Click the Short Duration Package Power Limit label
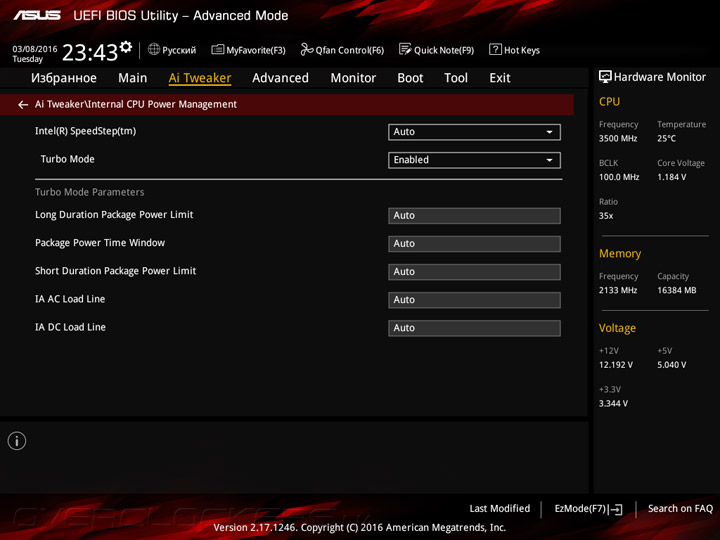Viewport: 720px width, 540px height. [115, 271]
